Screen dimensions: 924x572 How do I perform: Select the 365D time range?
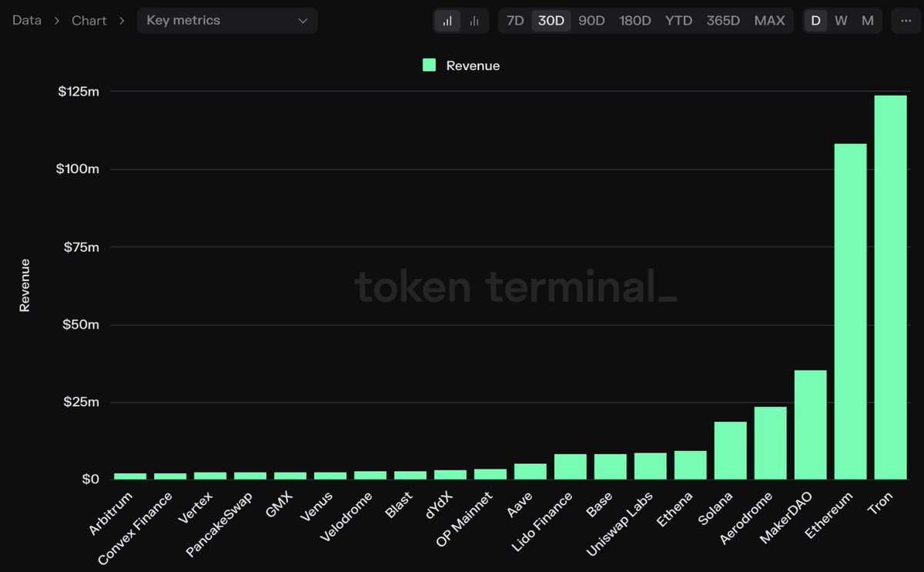[x=723, y=21]
